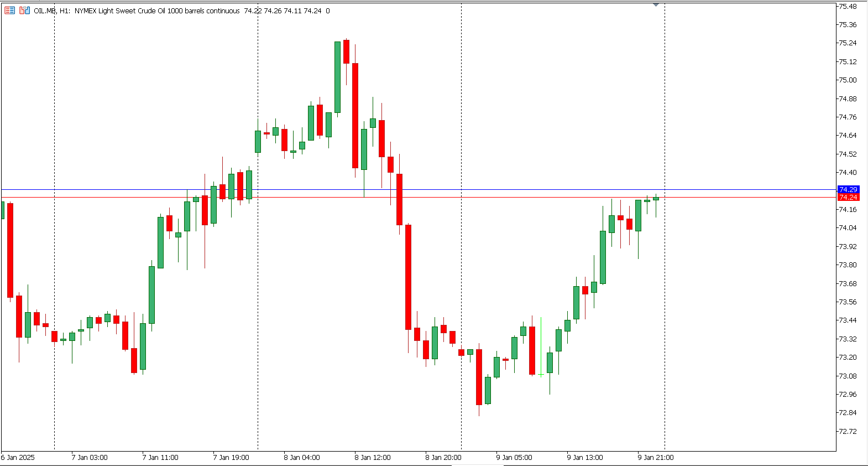
Task: Click the 8 Jan 12:00 time label
Action: point(373,457)
